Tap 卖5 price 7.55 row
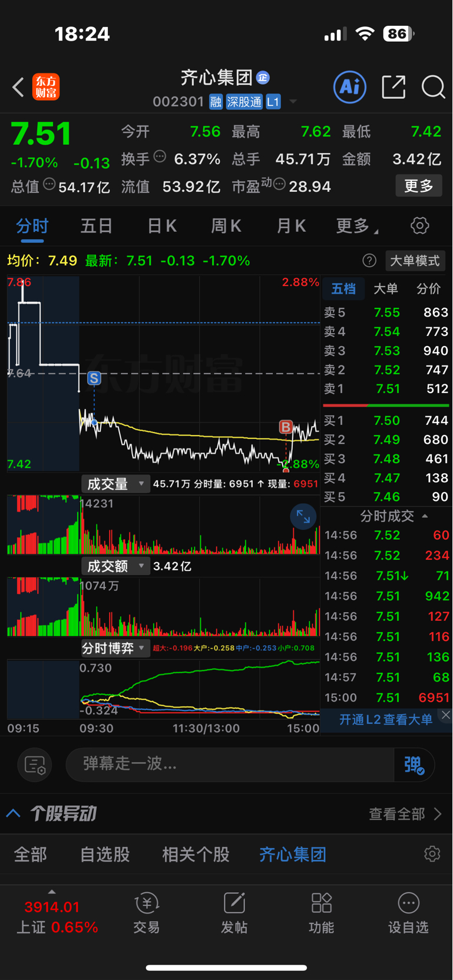Image resolution: width=453 pixels, height=980 pixels. [x=386, y=312]
